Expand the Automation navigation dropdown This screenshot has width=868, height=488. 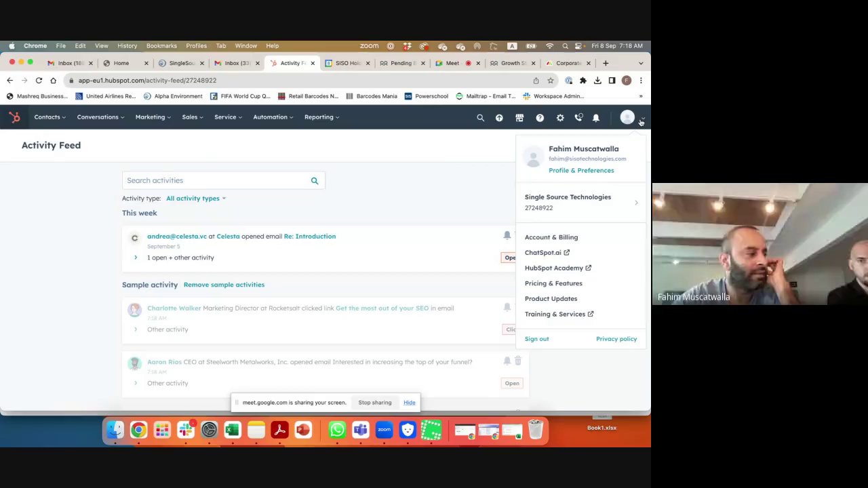tap(273, 117)
